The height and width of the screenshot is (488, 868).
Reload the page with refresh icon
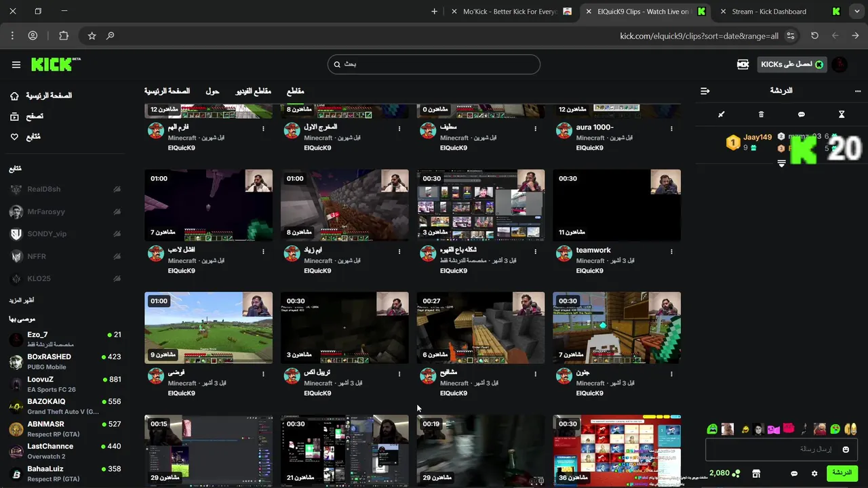pos(814,36)
